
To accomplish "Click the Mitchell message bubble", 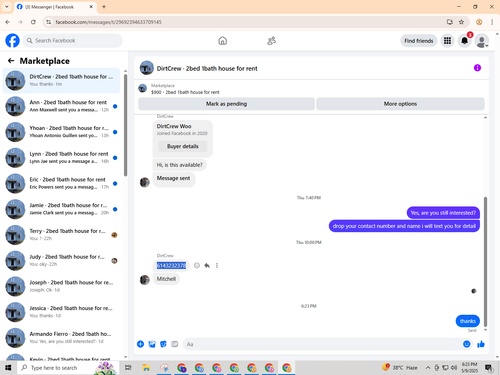I will coord(166,279).
